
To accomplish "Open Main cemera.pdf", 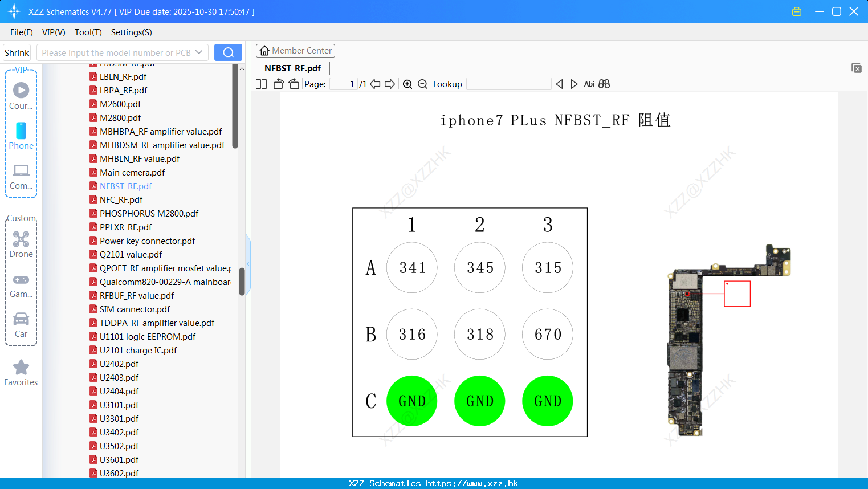I will pos(132,172).
